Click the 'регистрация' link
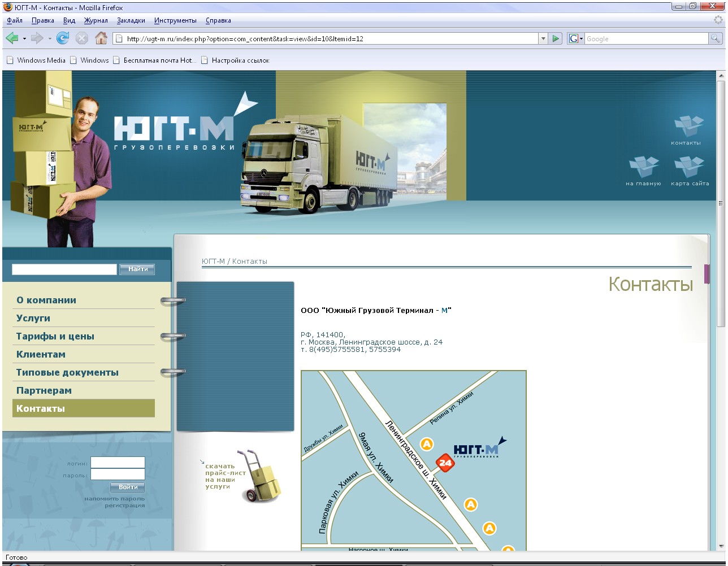The height and width of the screenshot is (566, 728). (x=124, y=506)
